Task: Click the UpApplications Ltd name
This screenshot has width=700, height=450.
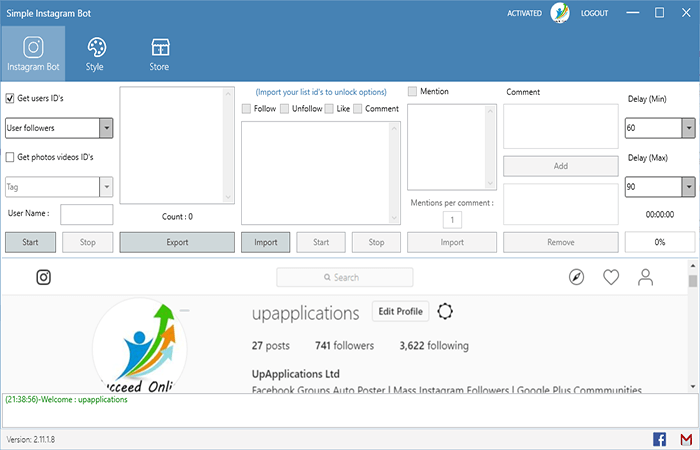Action: coord(296,374)
